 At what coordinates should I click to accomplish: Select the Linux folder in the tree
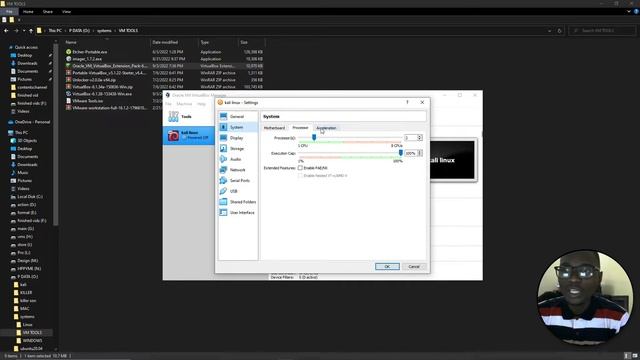point(27,324)
